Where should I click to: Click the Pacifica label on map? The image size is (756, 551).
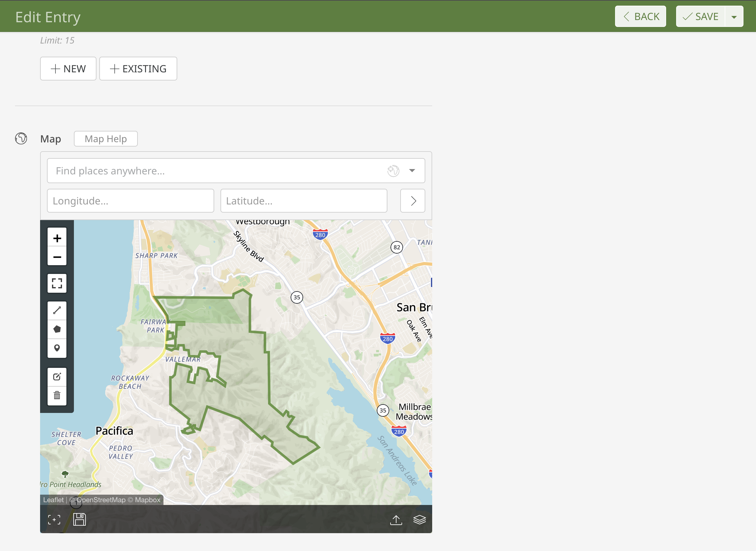pos(114,431)
